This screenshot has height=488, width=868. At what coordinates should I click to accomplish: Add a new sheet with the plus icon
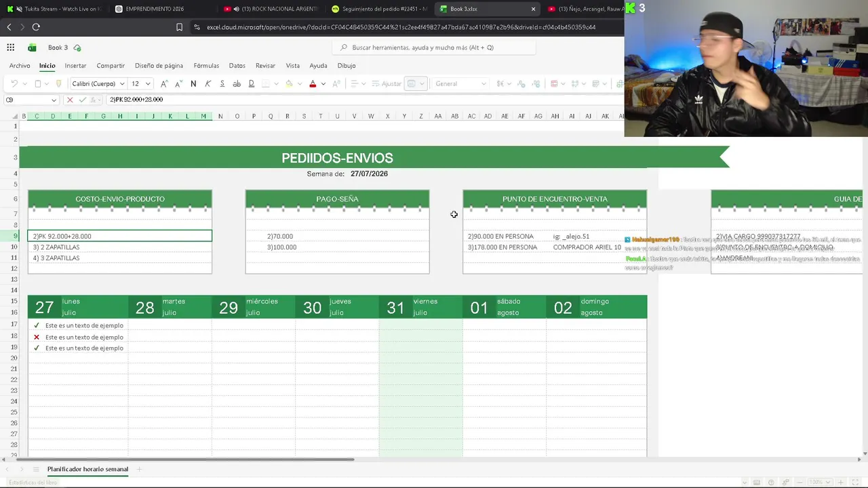[139, 469]
